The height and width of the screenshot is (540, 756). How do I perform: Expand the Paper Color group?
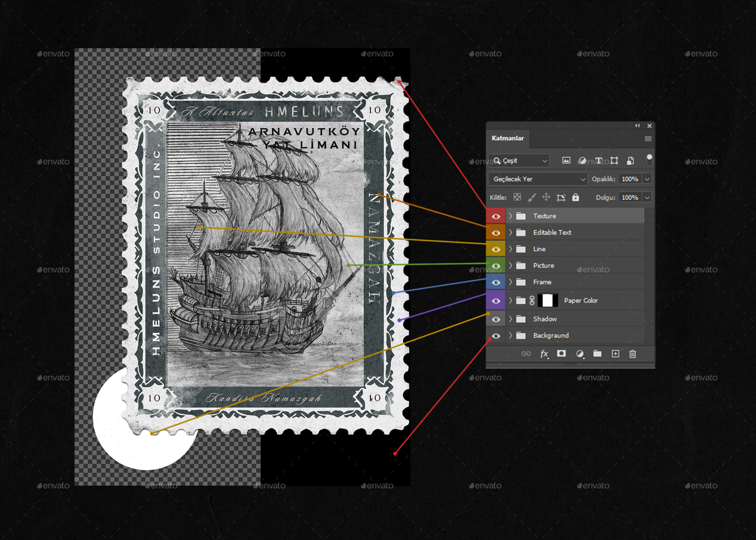tap(510, 300)
